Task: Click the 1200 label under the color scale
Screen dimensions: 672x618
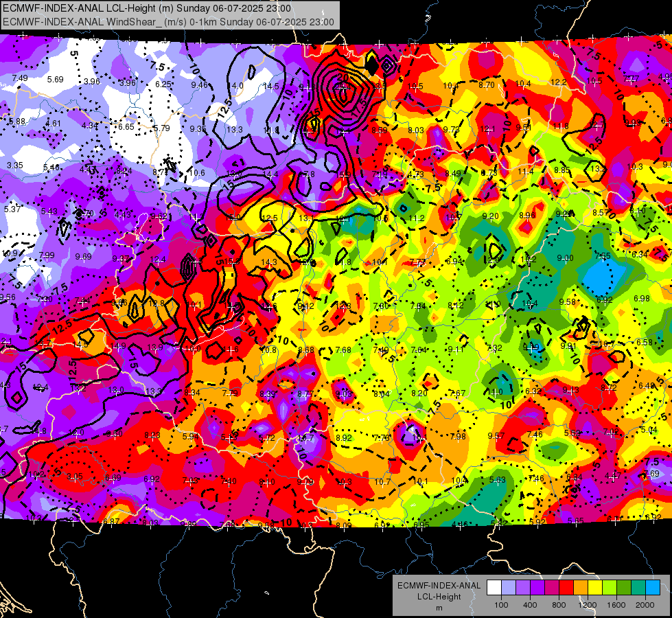Action: point(588,605)
